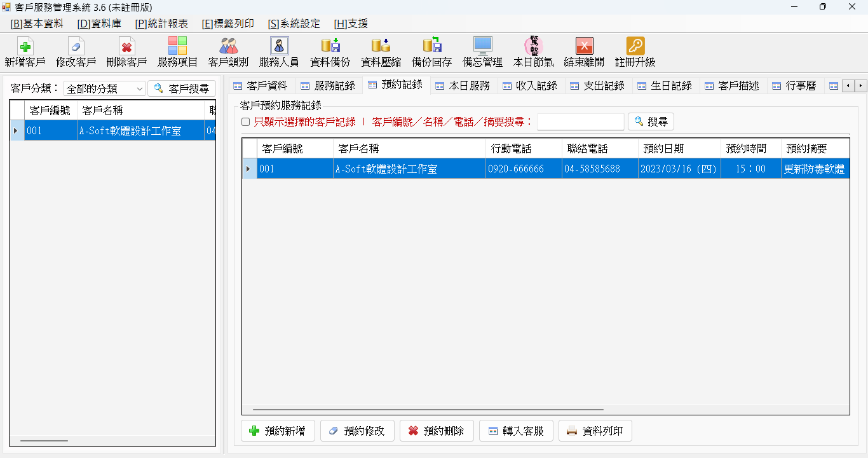Click the 預約修改 button
Screen dimensions: 868x458
357,431
